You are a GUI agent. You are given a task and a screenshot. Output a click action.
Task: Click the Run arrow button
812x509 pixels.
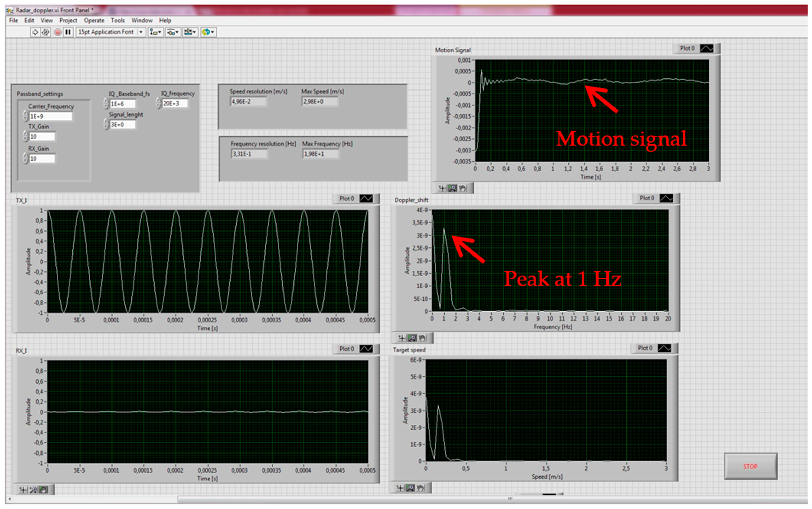click(x=35, y=32)
